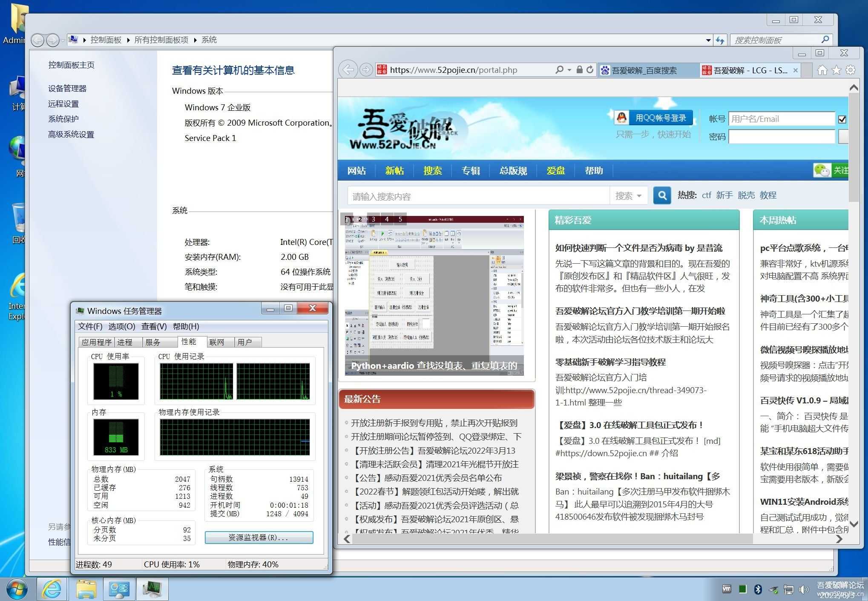Screen dimensions: 868x601
Task: Open the 查看(V) menu in Task Manager
Action: pos(154,326)
